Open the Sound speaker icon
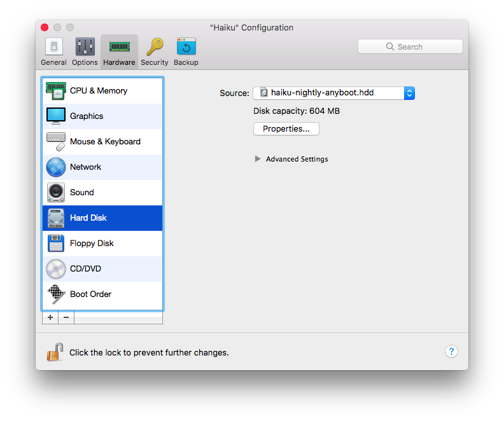This screenshot has width=504, height=421. pyautogui.click(x=56, y=193)
